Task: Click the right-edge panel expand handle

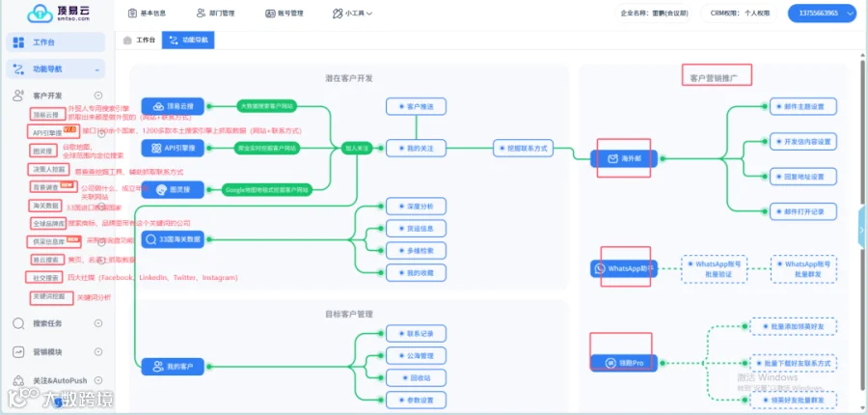Action: click(862, 229)
